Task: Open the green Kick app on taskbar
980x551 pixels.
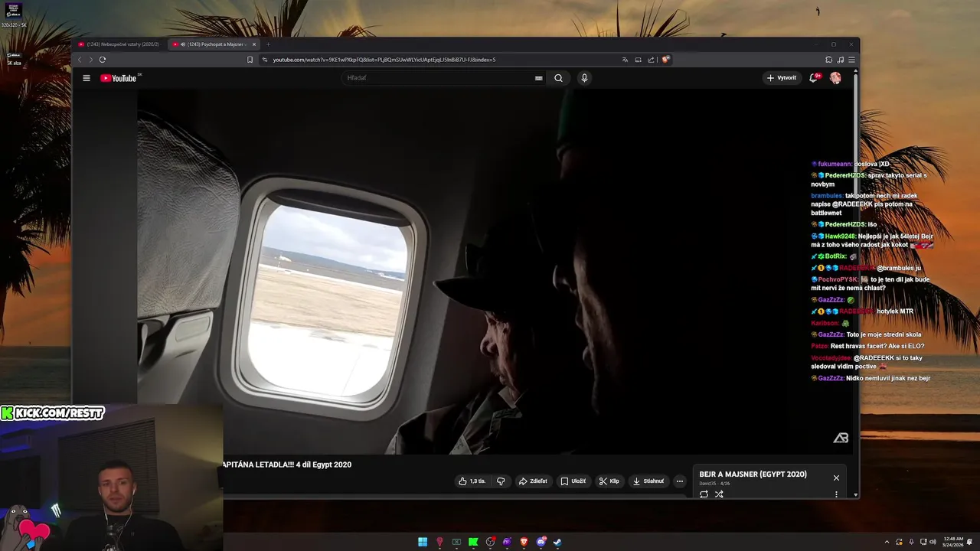Action: click(x=473, y=542)
